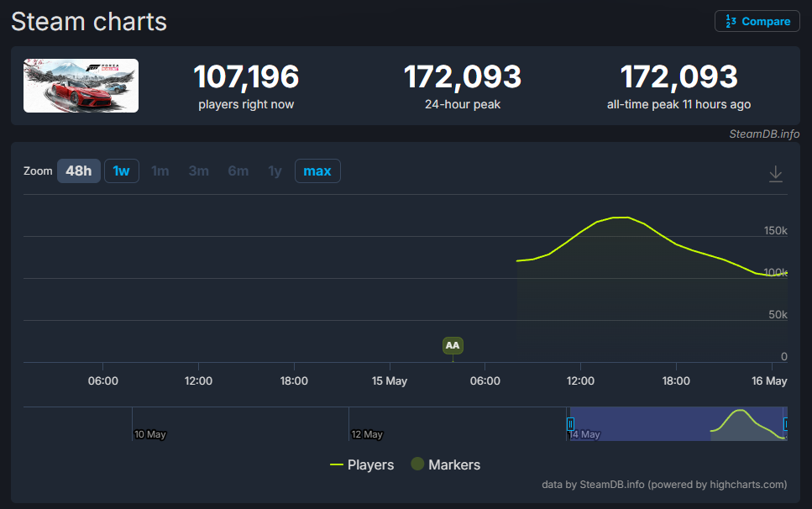Click the 107,196 players right now figure

[x=246, y=76]
